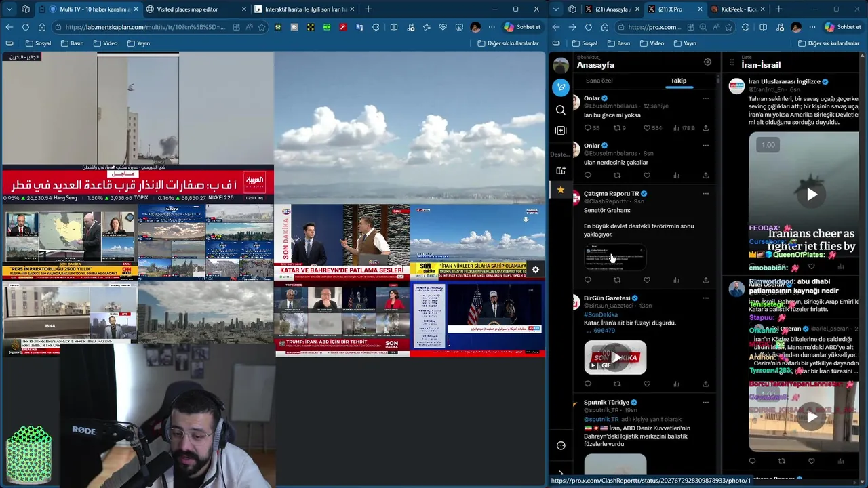Open workspaces icon in left browser
868x488 pixels.
click(26, 9)
